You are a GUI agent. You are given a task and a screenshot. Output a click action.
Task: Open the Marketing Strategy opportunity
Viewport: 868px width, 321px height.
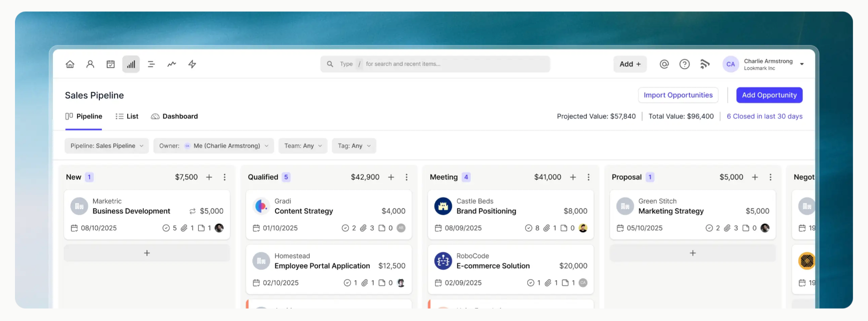pyautogui.click(x=671, y=211)
